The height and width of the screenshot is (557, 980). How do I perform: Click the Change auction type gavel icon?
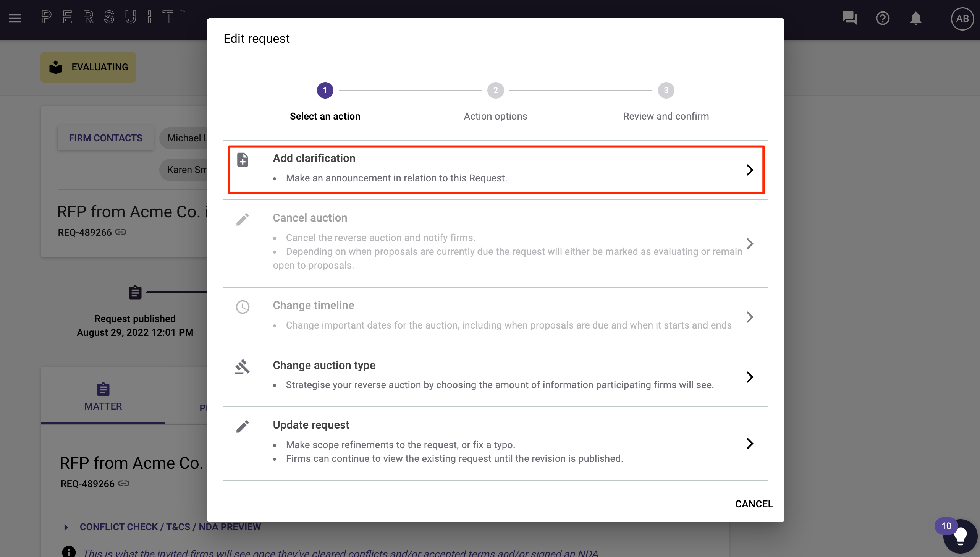tap(243, 367)
